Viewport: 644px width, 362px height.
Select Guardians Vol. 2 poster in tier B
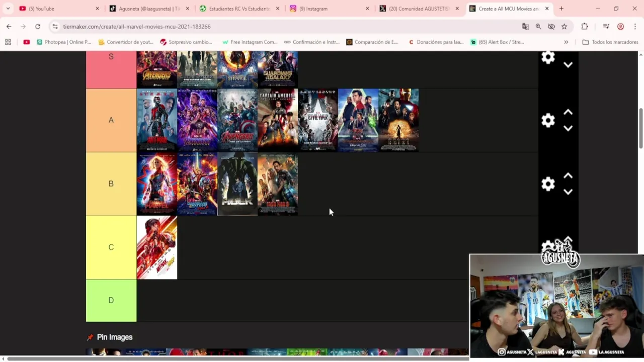click(197, 184)
